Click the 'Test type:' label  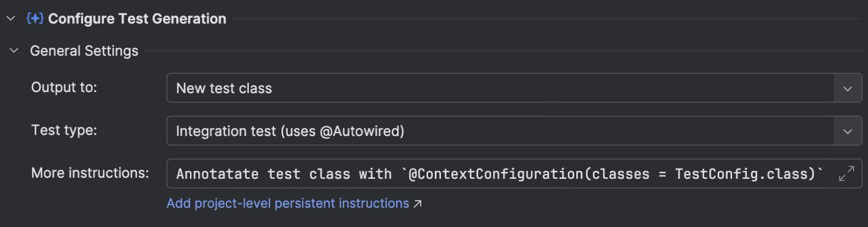[64, 130]
